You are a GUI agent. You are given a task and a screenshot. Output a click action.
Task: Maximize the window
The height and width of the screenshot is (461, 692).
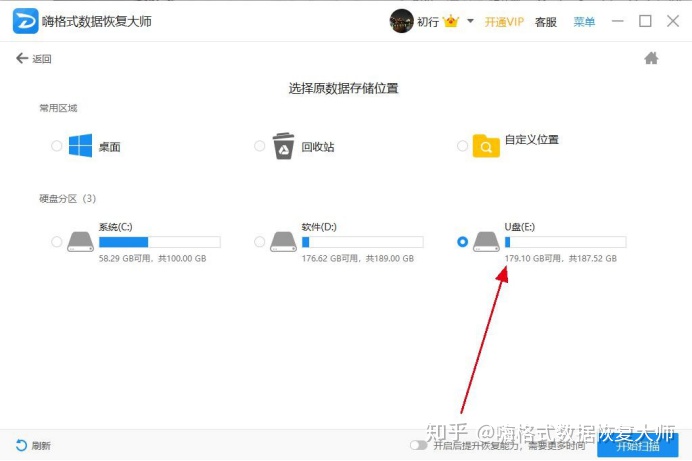(645, 21)
